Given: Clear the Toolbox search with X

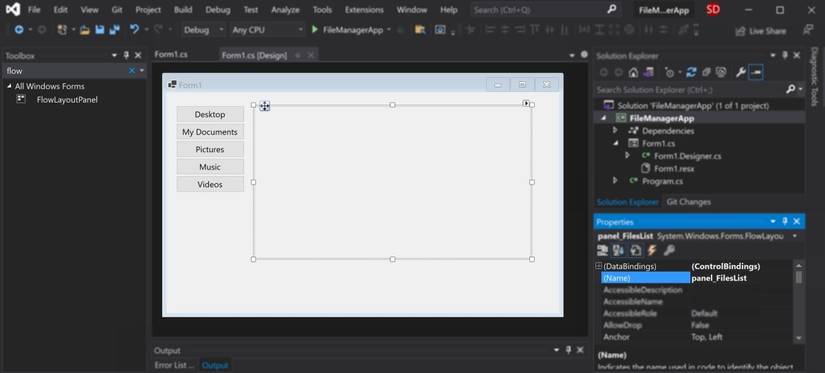Looking at the screenshot, I should coord(132,70).
